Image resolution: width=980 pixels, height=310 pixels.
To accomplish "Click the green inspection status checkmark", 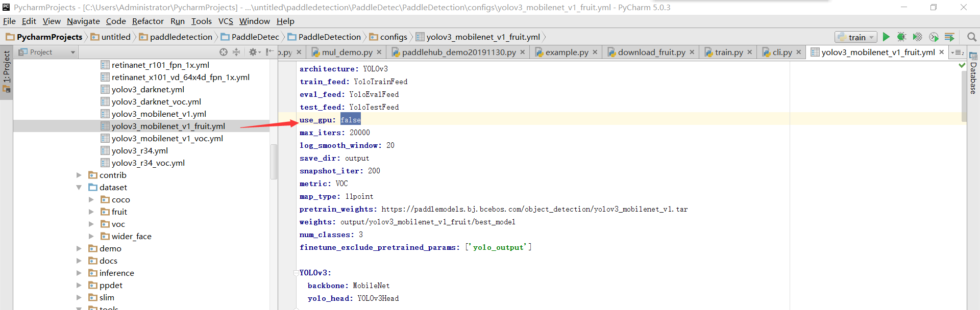I will click(962, 65).
